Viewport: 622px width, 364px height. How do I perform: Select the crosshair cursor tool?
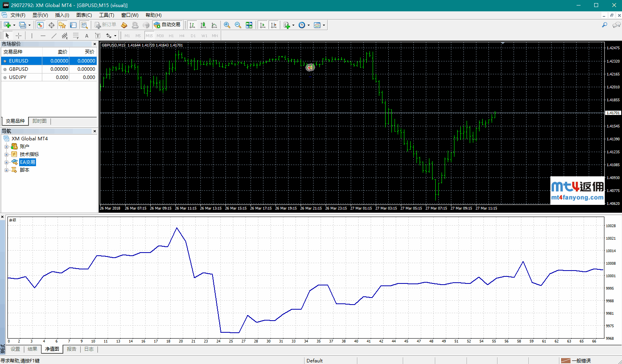18,36
